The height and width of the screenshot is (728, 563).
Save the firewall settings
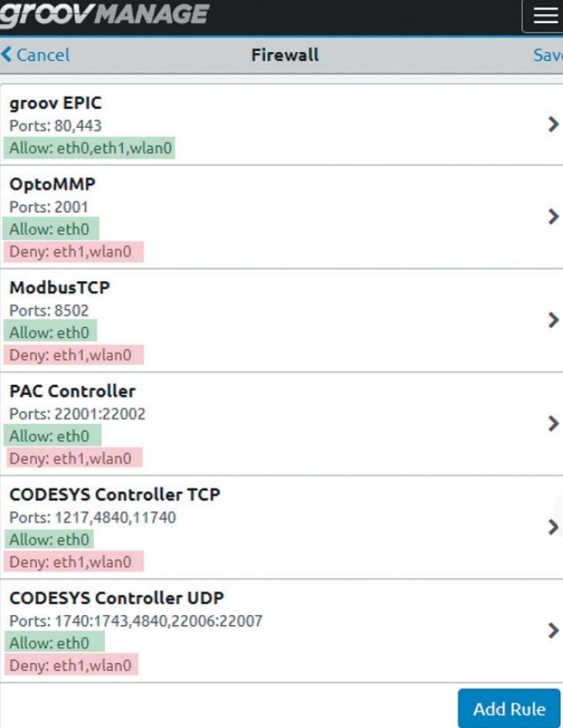[548, 55]
